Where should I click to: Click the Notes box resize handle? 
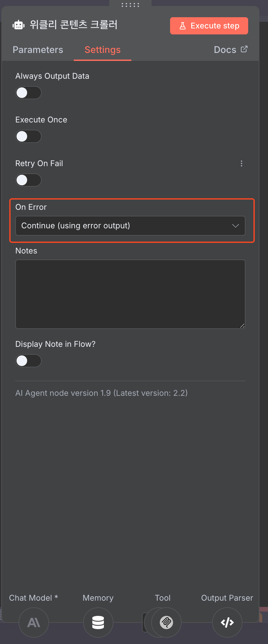(242, 326)
